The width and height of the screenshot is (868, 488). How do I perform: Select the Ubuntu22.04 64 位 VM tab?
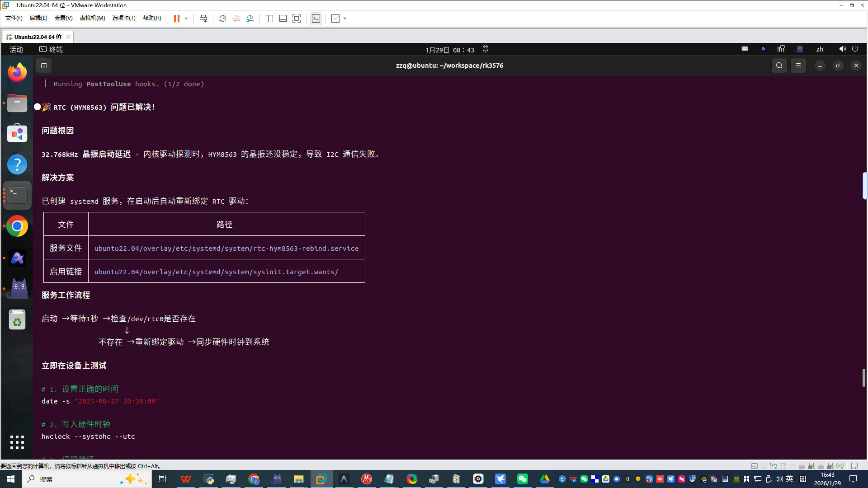click(x=38, y=37)
